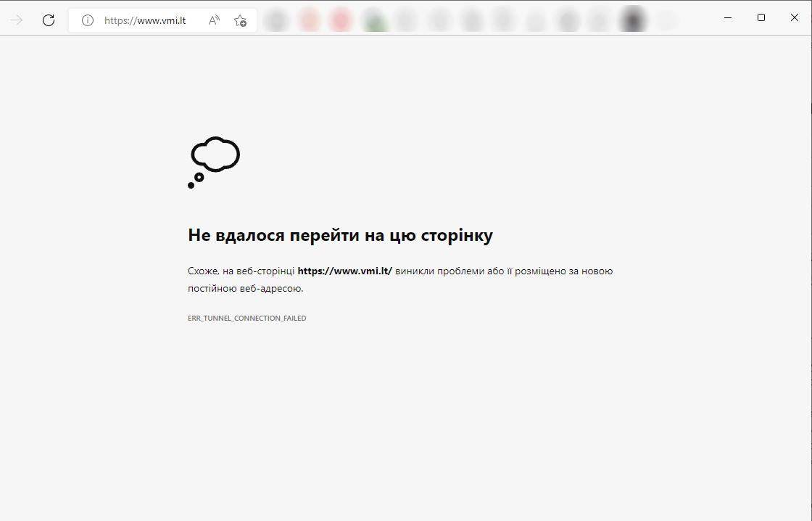Click the dark blurred icon beside window controls

[633, 20]
